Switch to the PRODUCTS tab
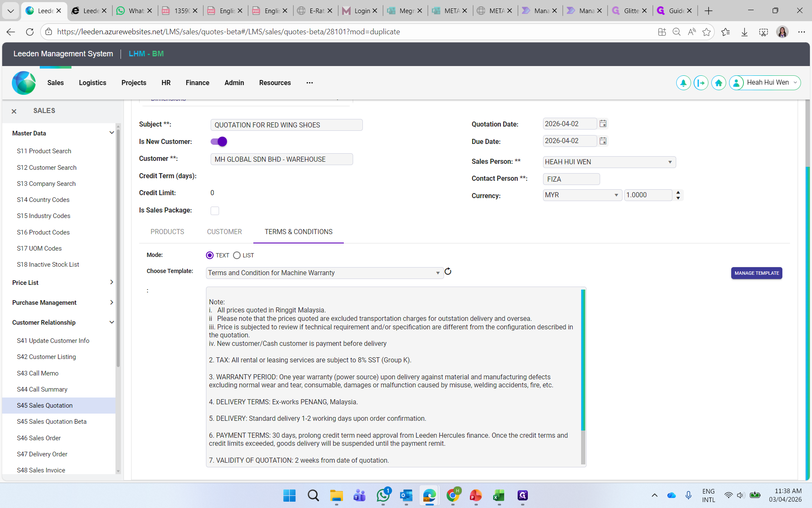This screenshot has height=508, width=812. coord(167,232)
